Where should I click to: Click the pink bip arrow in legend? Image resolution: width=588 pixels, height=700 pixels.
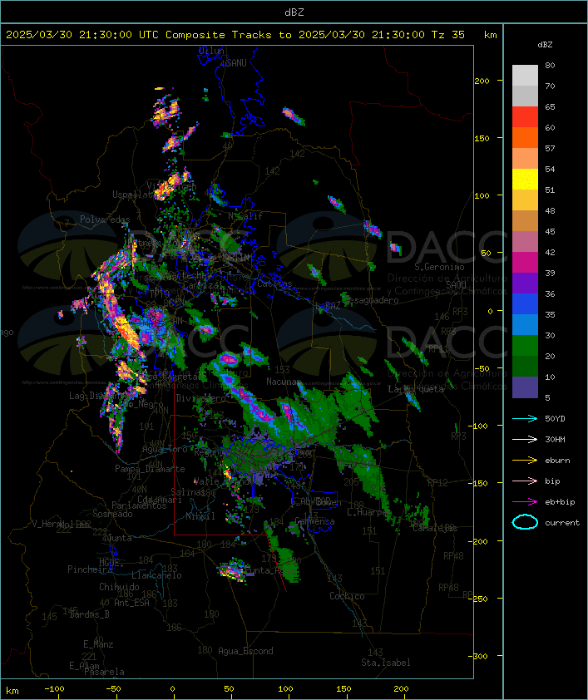tap(525, 481)
